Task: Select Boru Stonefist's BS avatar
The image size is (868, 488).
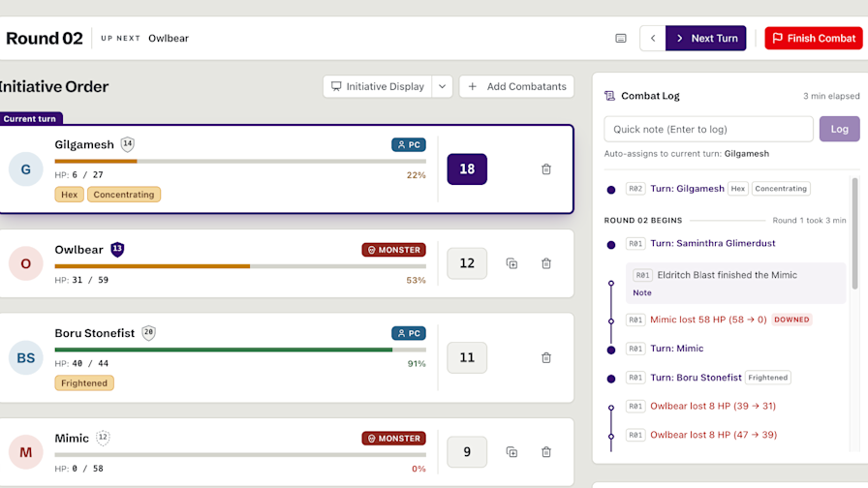Action: coord(26,358)
